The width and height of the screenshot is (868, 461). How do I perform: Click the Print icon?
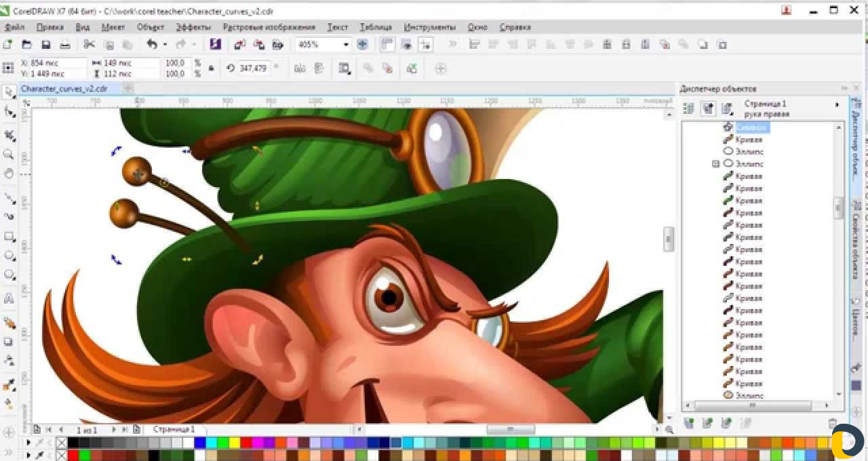point(65,45)
